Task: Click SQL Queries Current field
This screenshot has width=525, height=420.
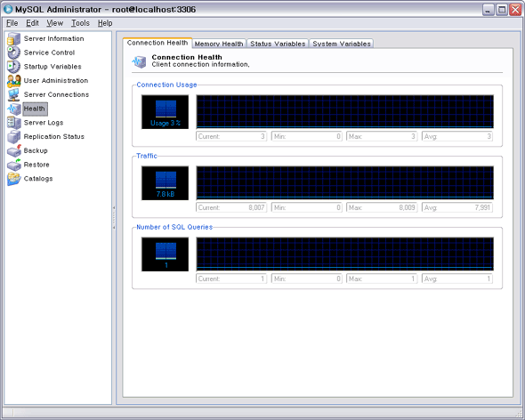Action: click(x=231, y=279)
